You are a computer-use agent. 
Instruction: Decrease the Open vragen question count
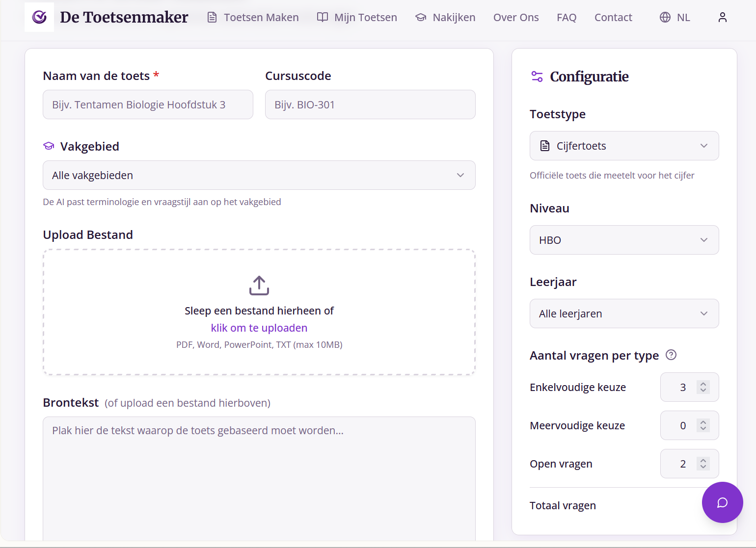(703, 467)
